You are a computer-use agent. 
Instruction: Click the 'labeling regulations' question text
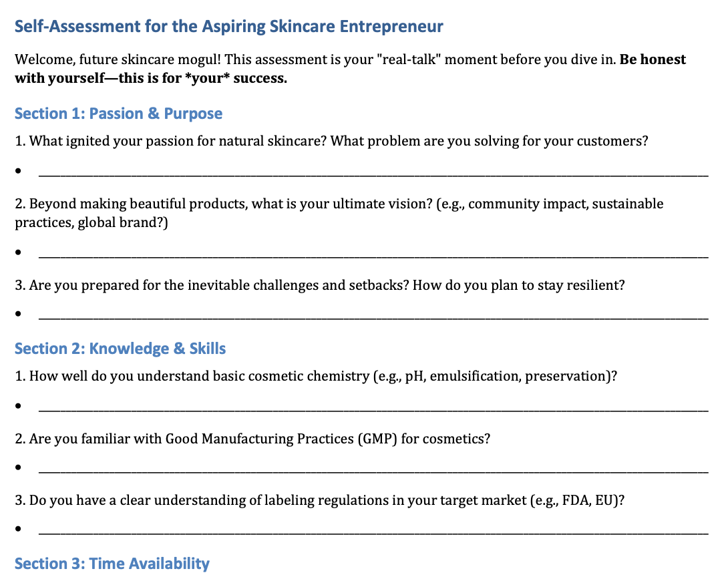click(x=320, y=500)
